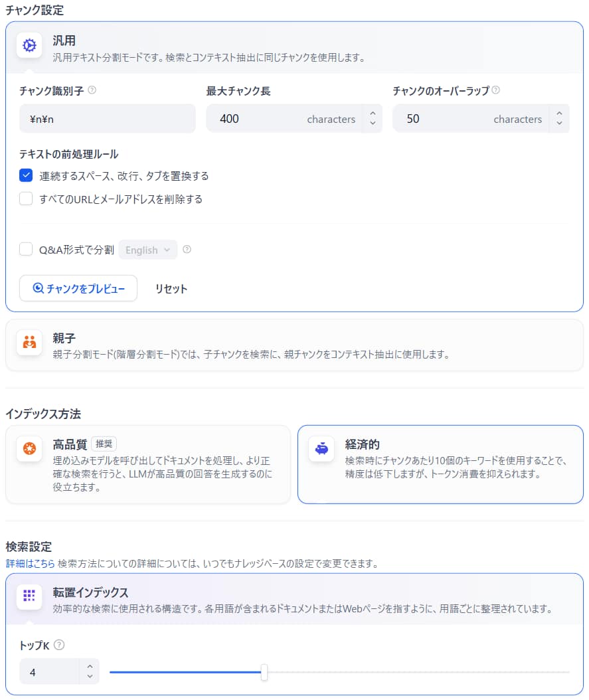Click the 親子 parent-child mode icon
The image size is (589, 700).
(29, 342)
